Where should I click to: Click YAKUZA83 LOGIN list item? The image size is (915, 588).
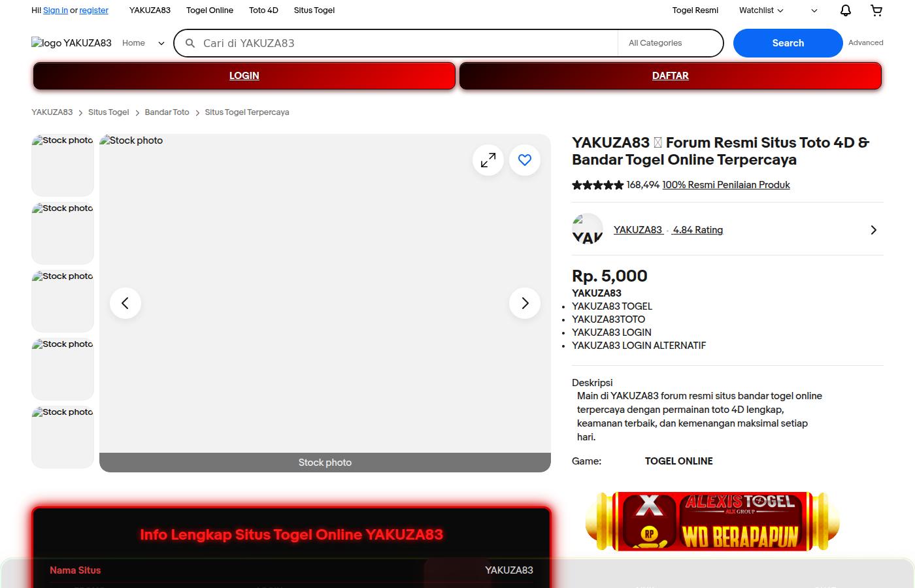612,333
